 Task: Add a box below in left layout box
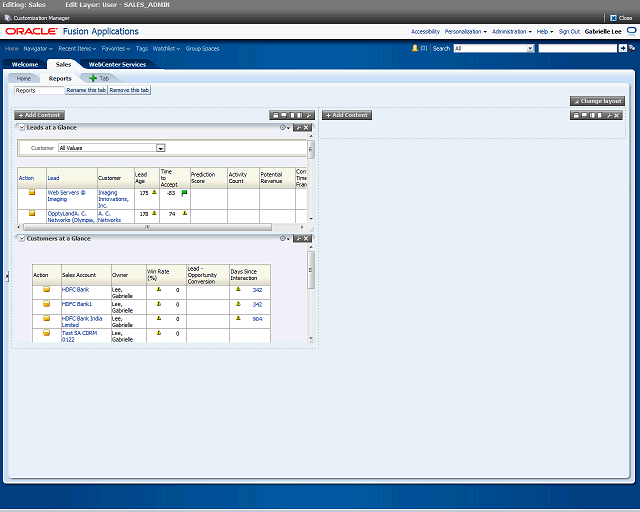coord(284,115)
